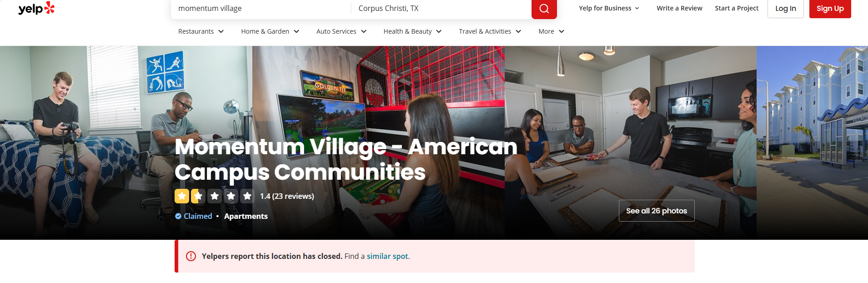Screen dimensions: 868x283
Task: Open See all 26 photos
Action: pyautogui.click(x=657, y=211)
